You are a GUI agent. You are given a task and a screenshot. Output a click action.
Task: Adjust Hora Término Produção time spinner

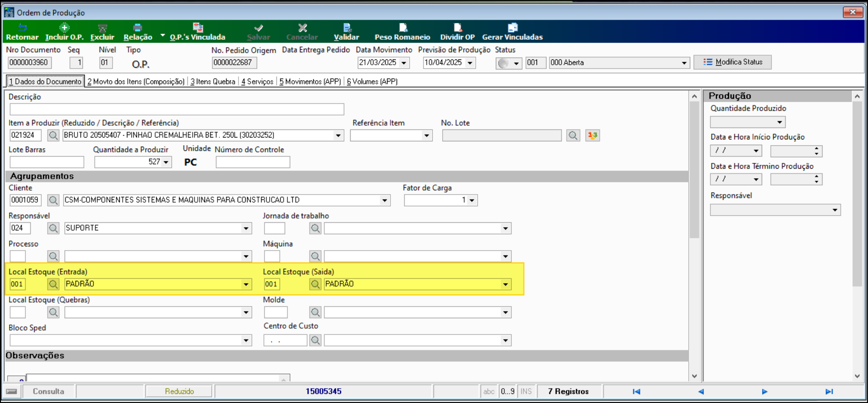click(x=816, y=180)
